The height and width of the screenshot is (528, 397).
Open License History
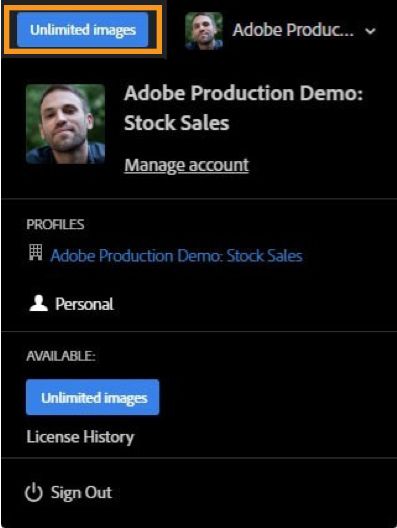pyautogui.click(x=80, y=437)
